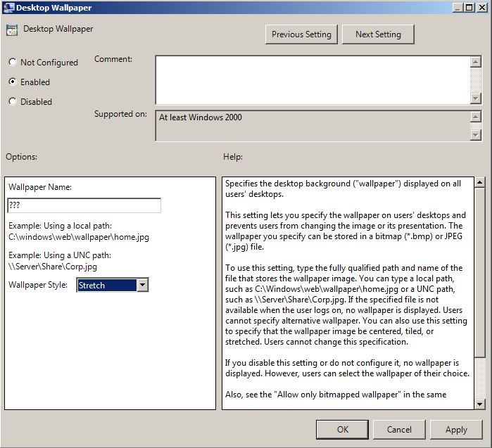This screenshot has width=492, height=448.
Task: Close the Desktop Wallpaper window
Action: point(481,8)
